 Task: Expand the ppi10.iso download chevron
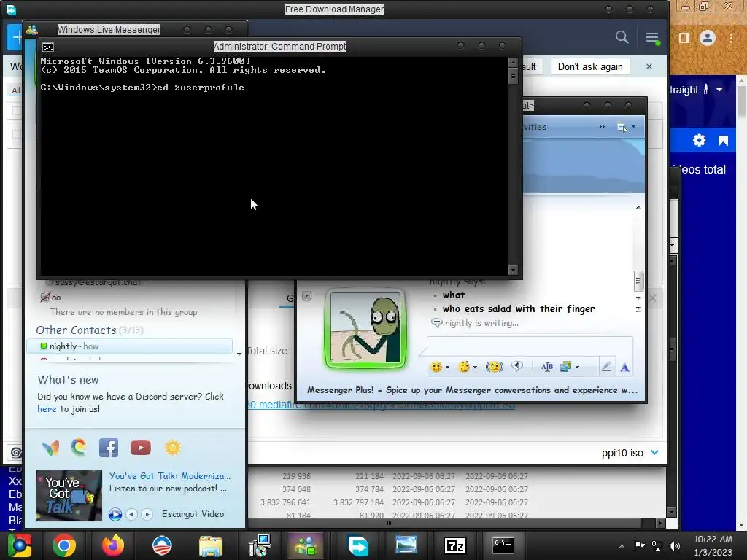pos(654,452)
